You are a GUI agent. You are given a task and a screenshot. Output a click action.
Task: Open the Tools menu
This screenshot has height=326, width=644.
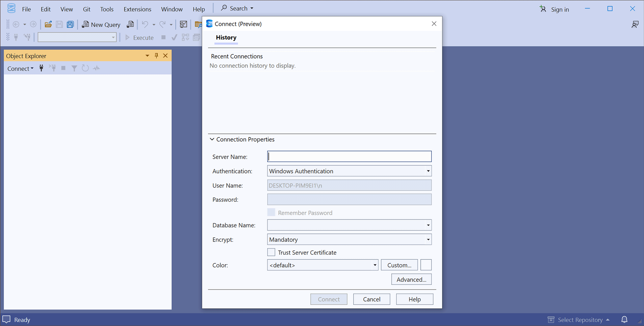coord(107,9)
